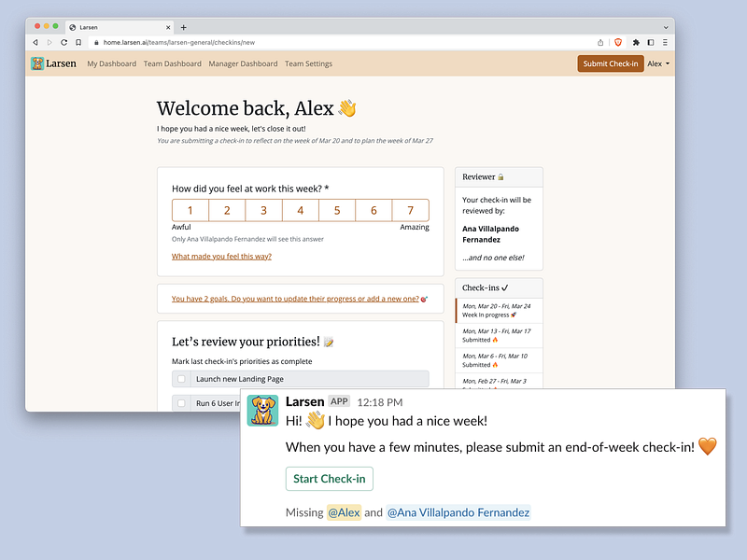This screenshot has width=747, height=560.
Task: Open the browser hamburger menu
Action: [x=665, y=42]
